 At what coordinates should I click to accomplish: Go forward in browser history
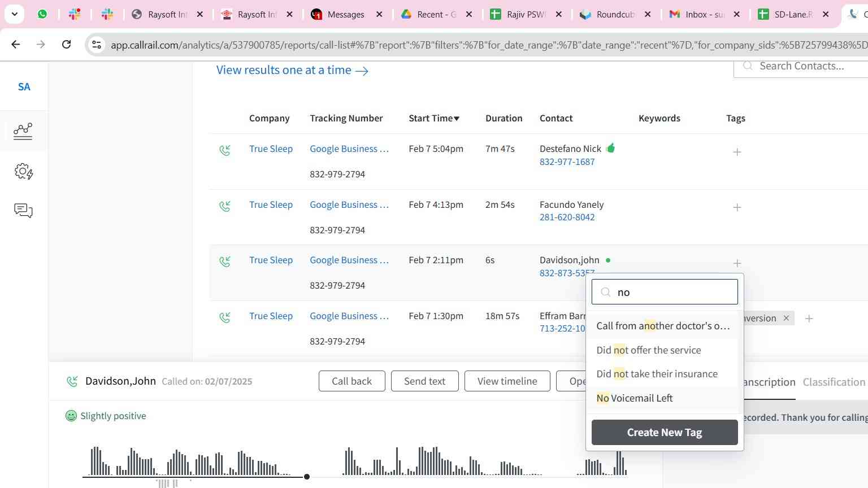pyautogui.click(x=41, y=44)
